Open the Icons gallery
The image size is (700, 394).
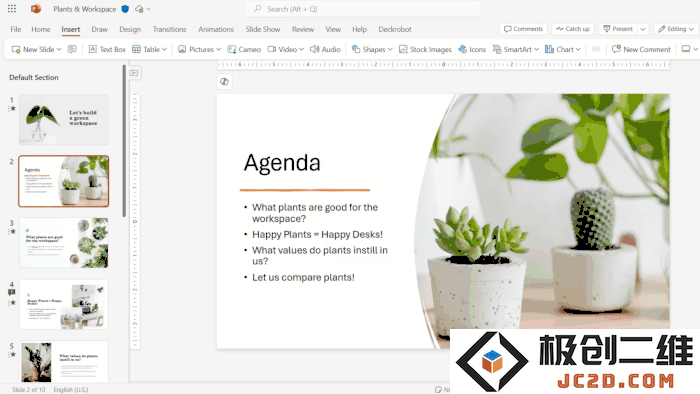click(472, 49)
